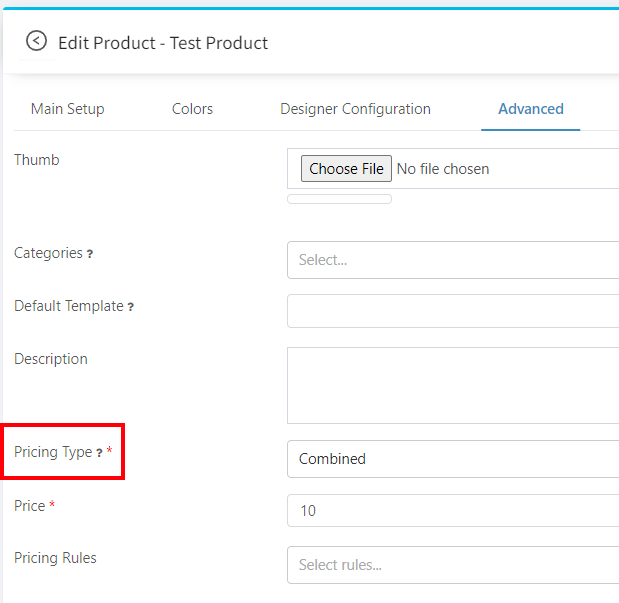Click the Categories help question mark icon
The image size is (619, 603).
(x=90, y=255)
